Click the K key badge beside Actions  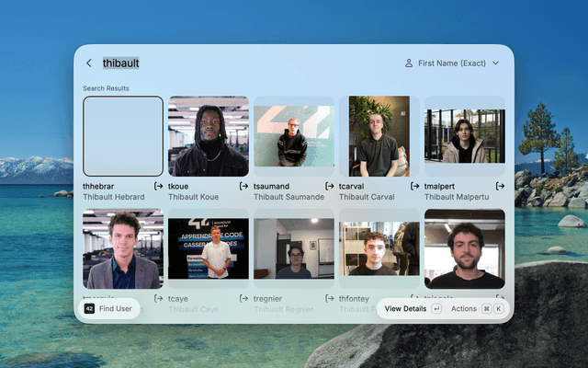point(498,309)
